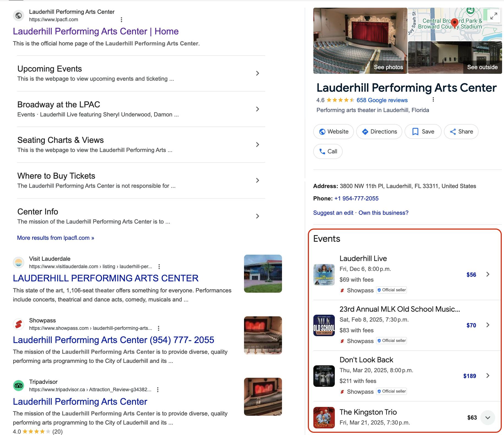Screen dimensions: 504x435
Task: Click chevron arrow beside $70 price
Action: tap(488, 325)
